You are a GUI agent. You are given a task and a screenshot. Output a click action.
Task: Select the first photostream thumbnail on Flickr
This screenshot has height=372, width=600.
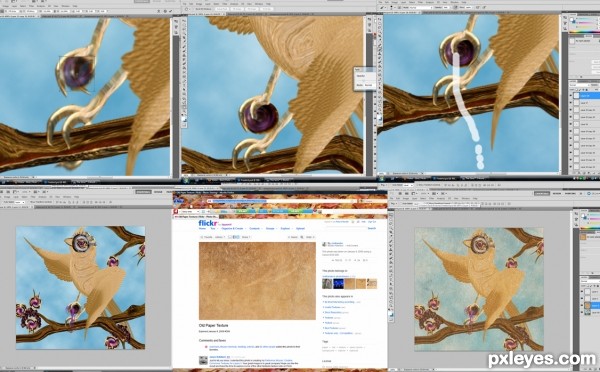point(328,284)
